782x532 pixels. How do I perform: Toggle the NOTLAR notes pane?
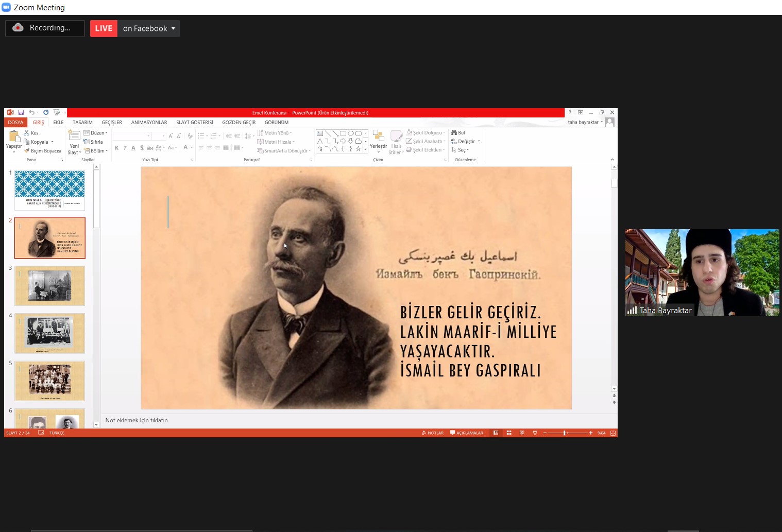point(433,433)
